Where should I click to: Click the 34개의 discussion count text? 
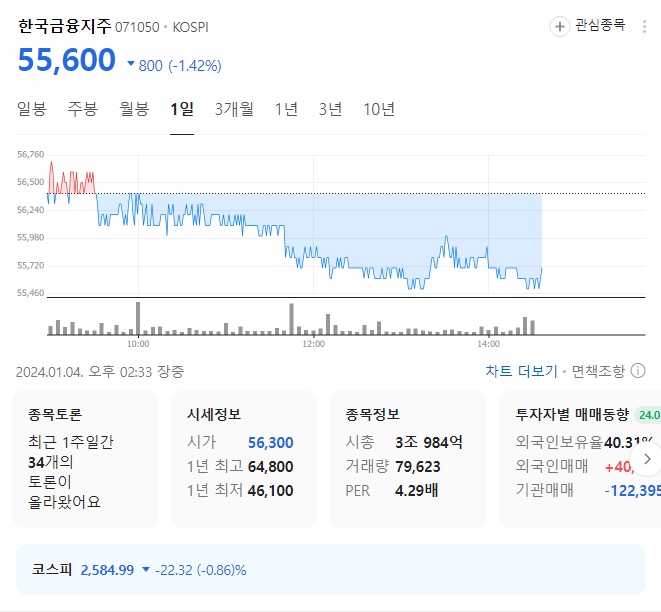click(51, 462)
